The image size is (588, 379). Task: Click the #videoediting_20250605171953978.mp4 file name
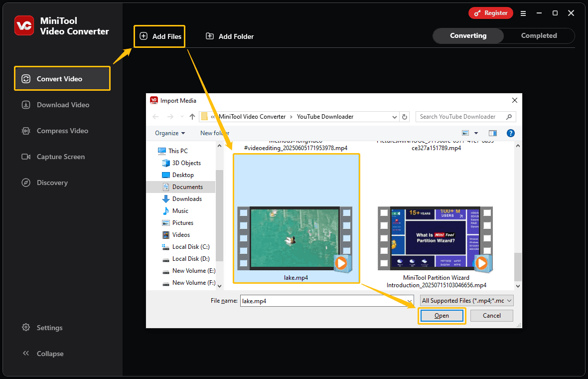point(295,148)
